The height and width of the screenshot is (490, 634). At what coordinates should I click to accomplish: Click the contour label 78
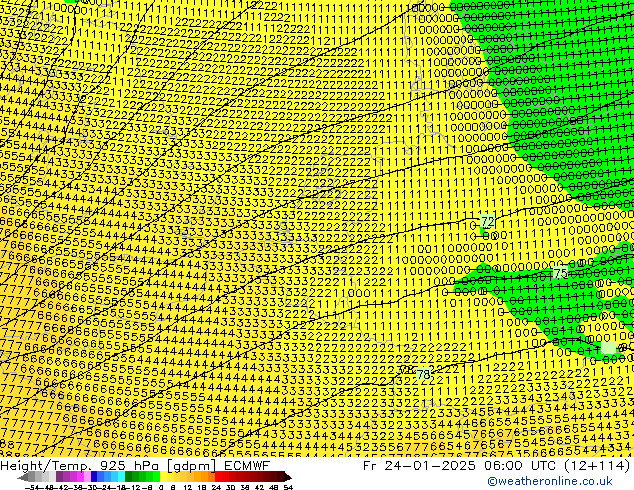point(423,374)
